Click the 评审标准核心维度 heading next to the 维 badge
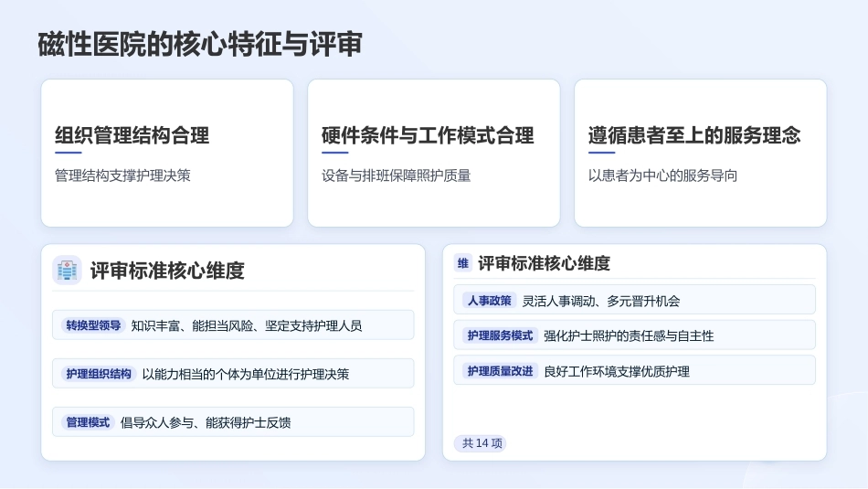Viewport: 868px width, 489px height. pos(544,263)
